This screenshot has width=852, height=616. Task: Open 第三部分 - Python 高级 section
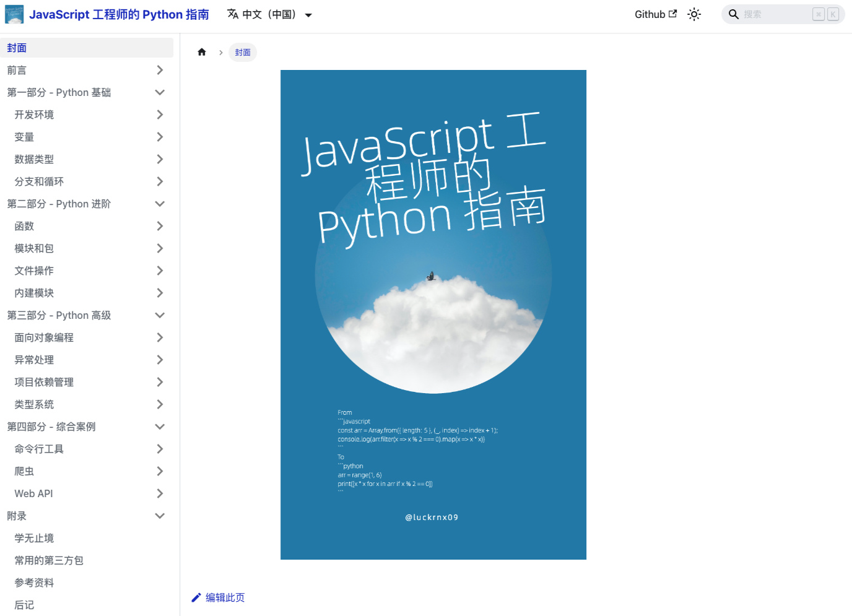59,315
